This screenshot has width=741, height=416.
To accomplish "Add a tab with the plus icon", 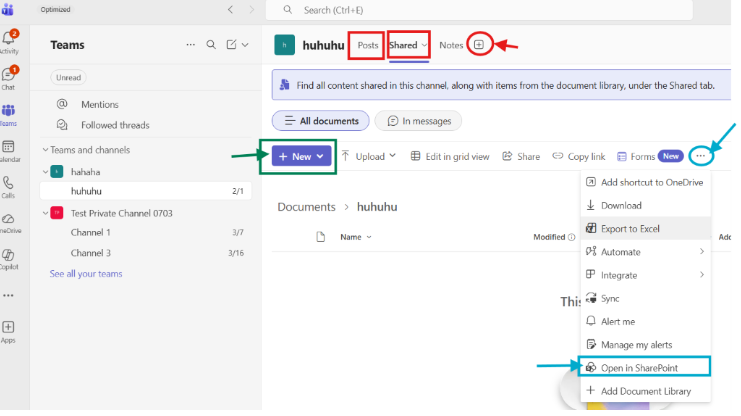I will tap(479, 45).
